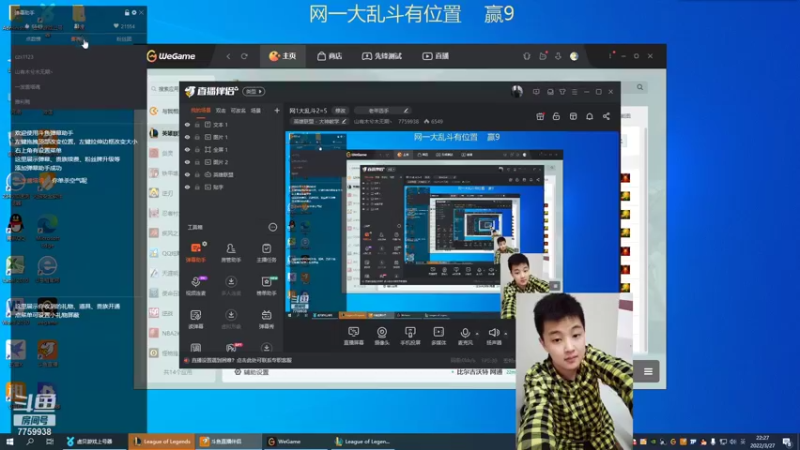The width and height of the screenshot is (800, 450).
Task: Switch to the 主页 tab in WeGame
Action: (x=283, y=56)
